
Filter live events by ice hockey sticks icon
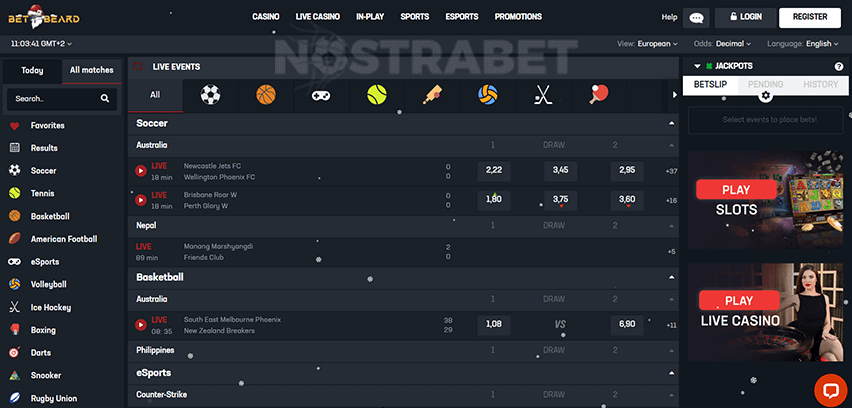pos(543,95)
